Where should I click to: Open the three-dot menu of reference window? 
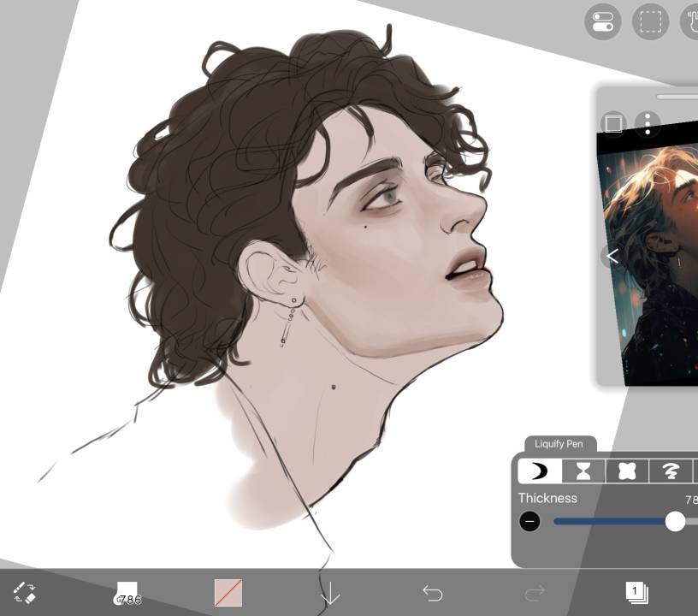648,124
